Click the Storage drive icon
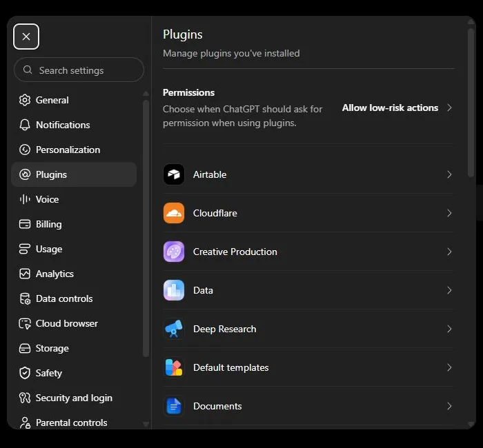This screenshot has height=448, width=483. coord(25,348)
